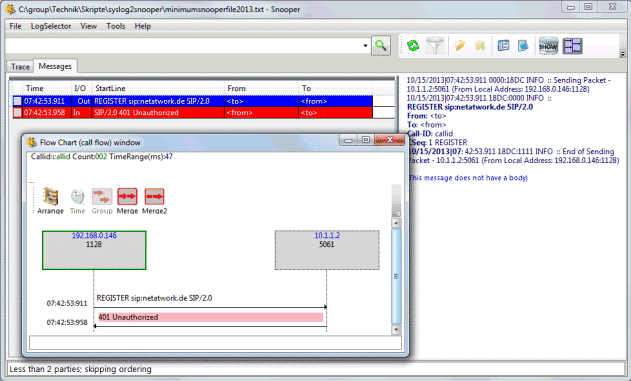Screen dimensions: 631x381
Task: Click 07:42:53.958 timestamp in flow chart
Action: 67,323
